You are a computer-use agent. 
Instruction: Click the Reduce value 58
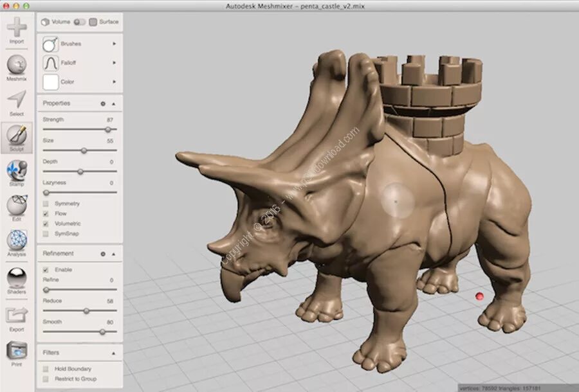coord(109,301)
